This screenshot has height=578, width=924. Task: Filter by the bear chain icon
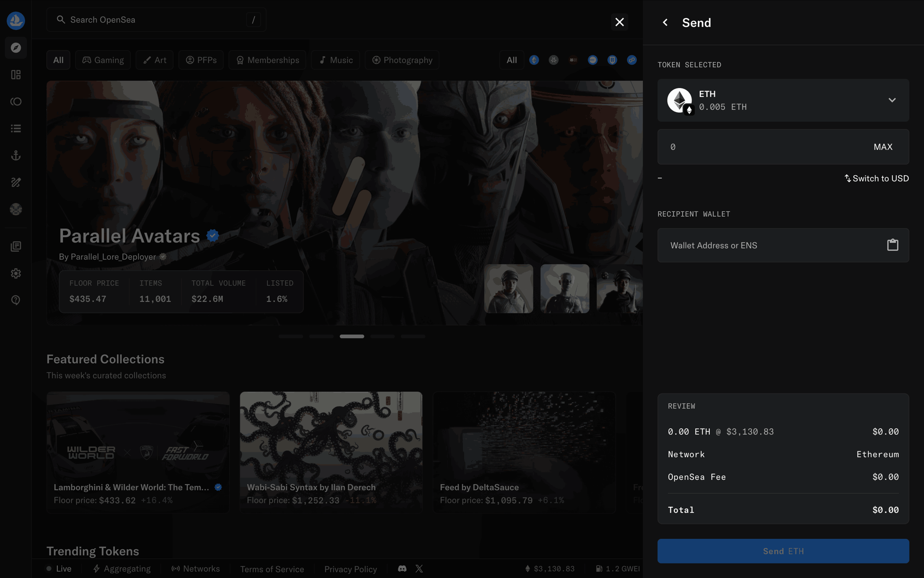(573, 60)
